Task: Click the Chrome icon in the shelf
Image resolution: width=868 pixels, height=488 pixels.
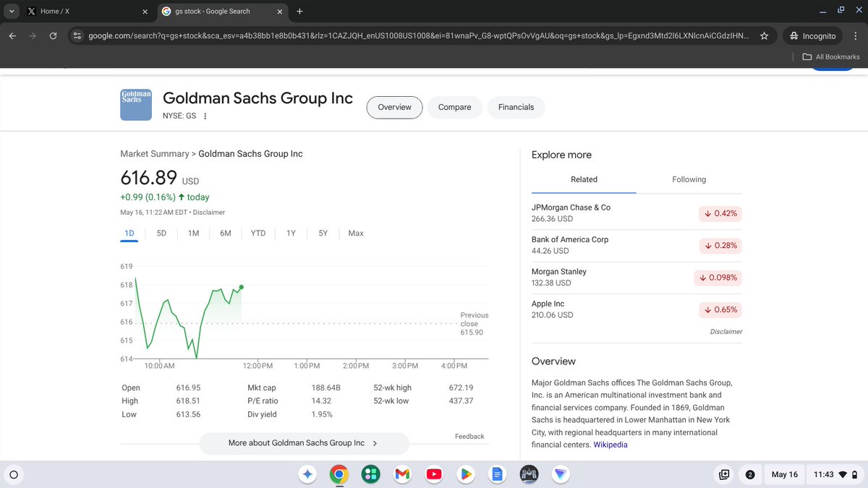Action: (339, 474)
